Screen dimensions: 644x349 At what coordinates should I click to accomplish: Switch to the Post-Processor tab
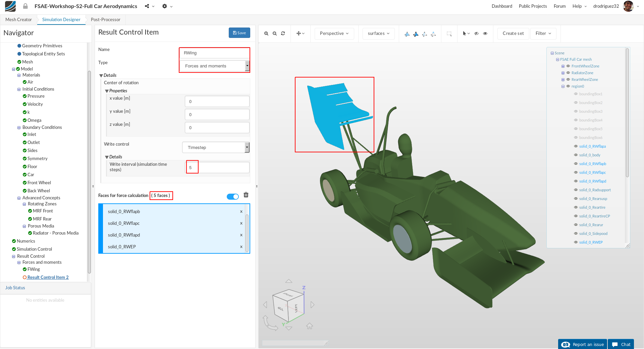coord(106,19)
